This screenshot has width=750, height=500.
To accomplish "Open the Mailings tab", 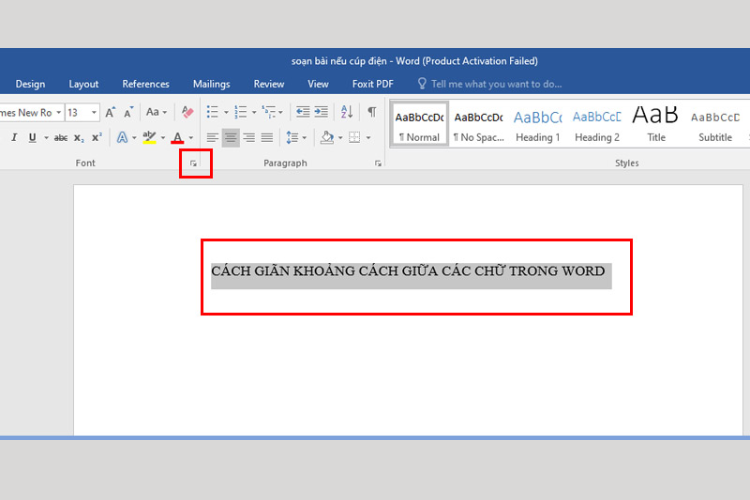I will point(211,84).
